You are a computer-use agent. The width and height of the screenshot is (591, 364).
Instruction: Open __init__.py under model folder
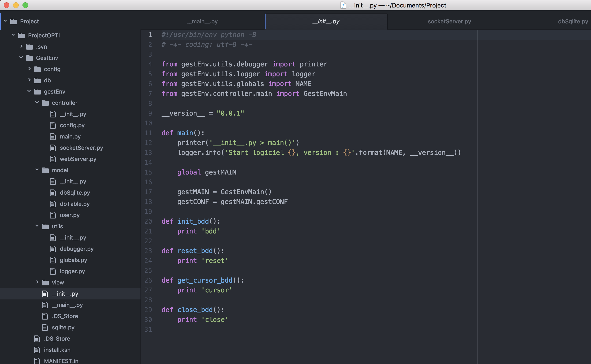point(73,182)
